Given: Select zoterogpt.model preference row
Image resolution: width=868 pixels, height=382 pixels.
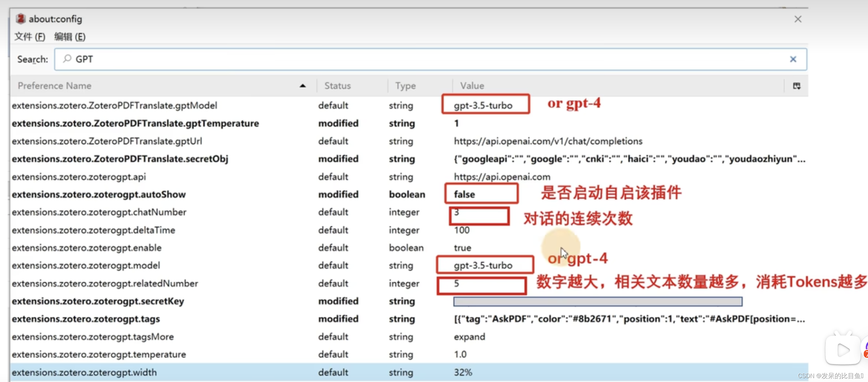Looking at the screenshot, I should [409, 265].
